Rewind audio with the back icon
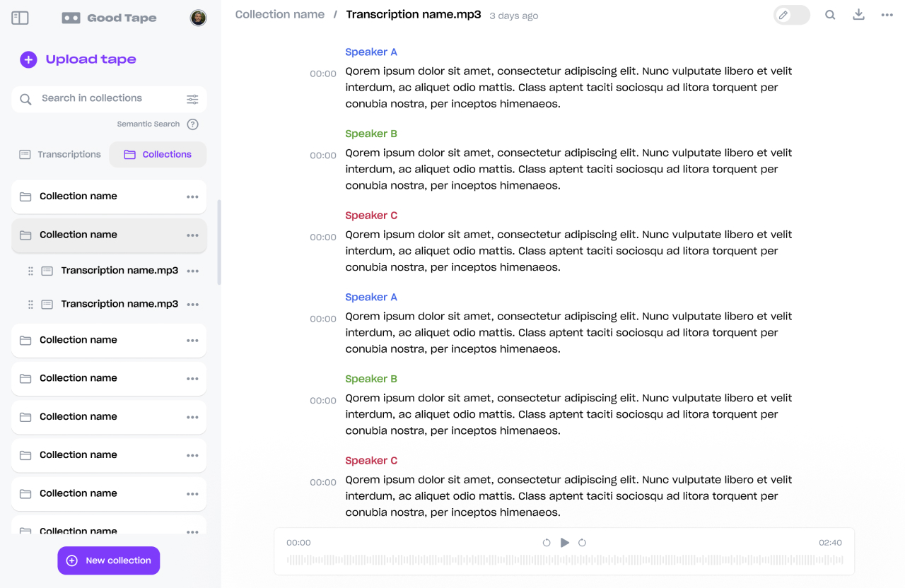The height and width of the screenshot is (588, 905). click(x=547, y=543)
